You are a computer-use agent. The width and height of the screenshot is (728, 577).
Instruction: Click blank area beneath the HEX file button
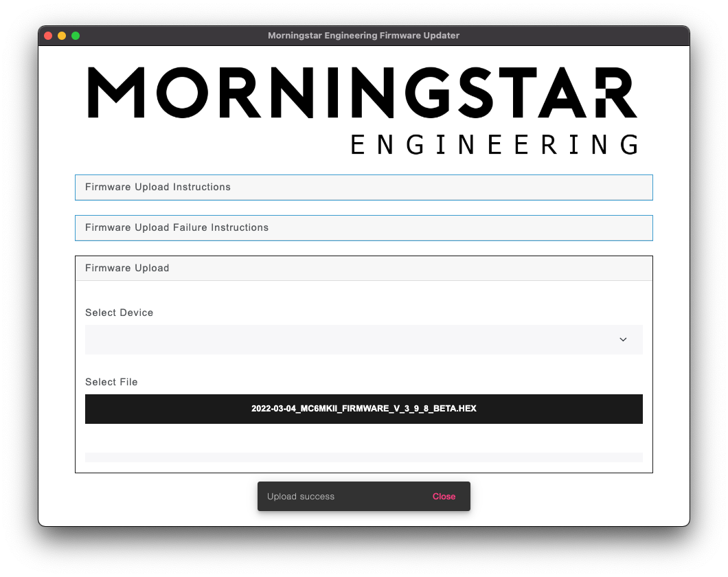click(x=363, y=438)
